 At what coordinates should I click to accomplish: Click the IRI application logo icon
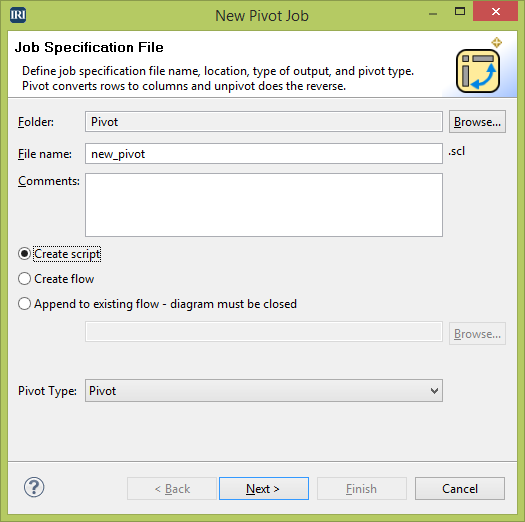click(18, 15)
